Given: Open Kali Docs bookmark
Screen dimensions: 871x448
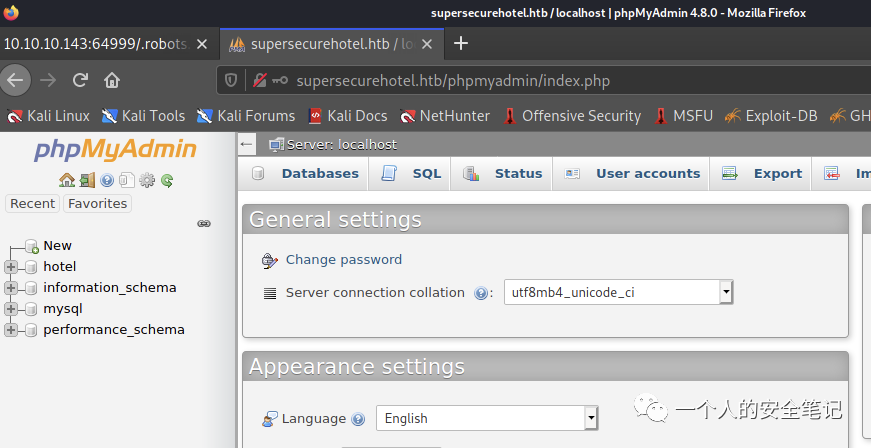Looking at the screenshot, I should [348, 116].
